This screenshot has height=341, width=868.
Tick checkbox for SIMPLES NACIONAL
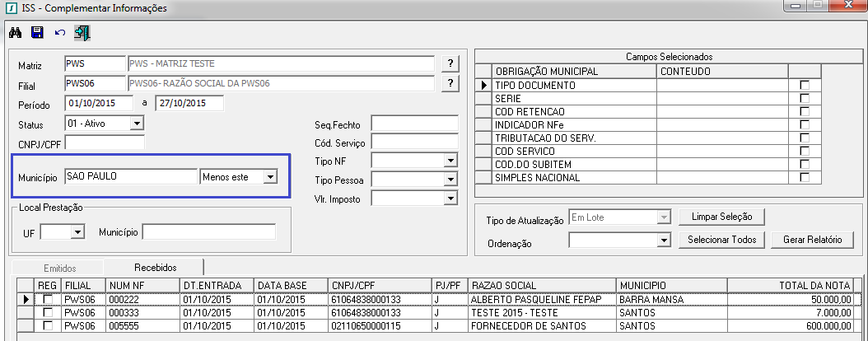pos(805,178)
